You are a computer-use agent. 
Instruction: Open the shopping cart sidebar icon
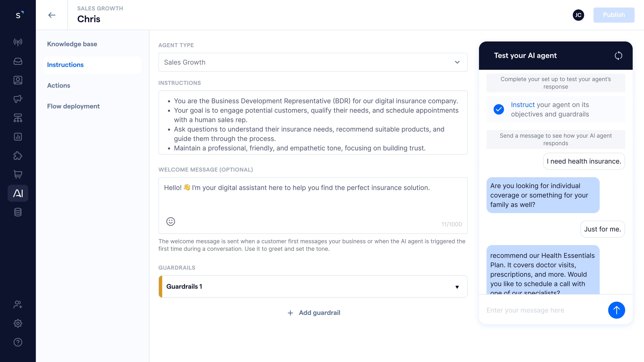[18, 174]
